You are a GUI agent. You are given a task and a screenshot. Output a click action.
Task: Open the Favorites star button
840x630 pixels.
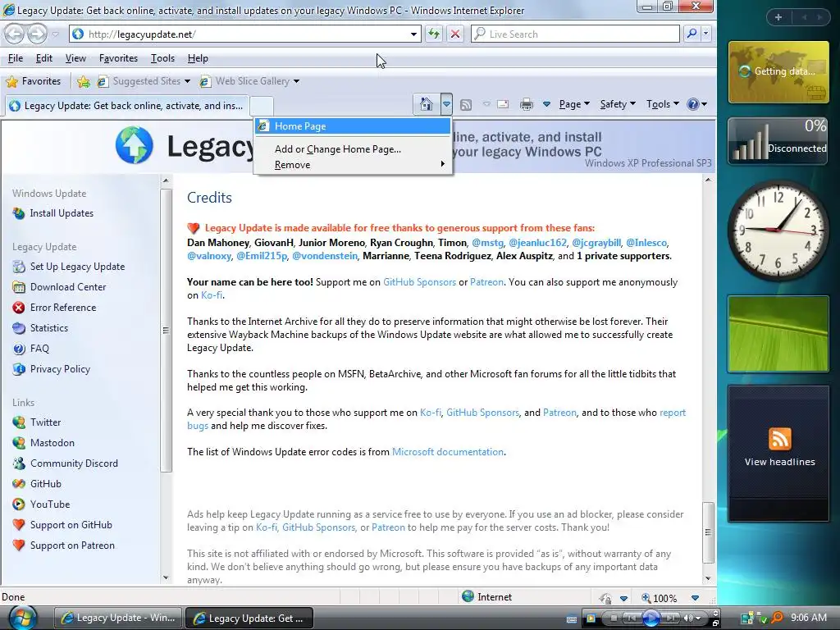click(x=33, y=81)
